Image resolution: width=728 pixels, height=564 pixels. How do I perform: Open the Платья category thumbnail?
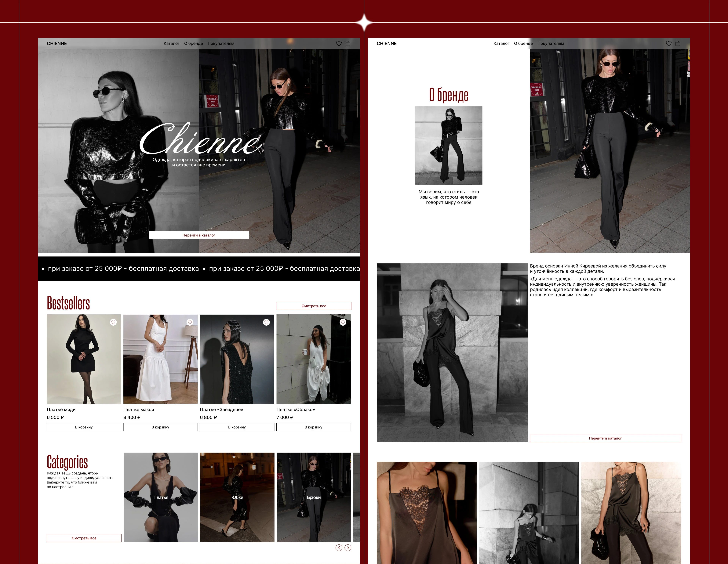pyautogui.click(x=161, y=497)
